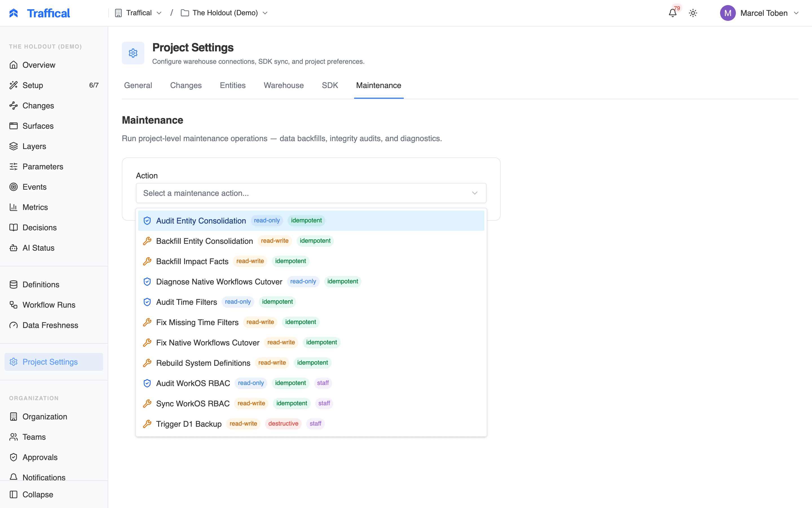Toggle the light/dark theme sun icon

693,13
